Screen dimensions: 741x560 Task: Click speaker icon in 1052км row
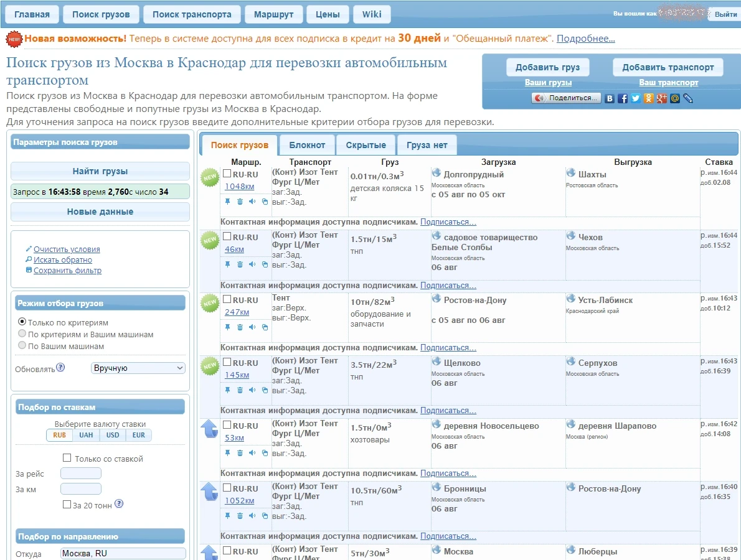click(252, 516)
